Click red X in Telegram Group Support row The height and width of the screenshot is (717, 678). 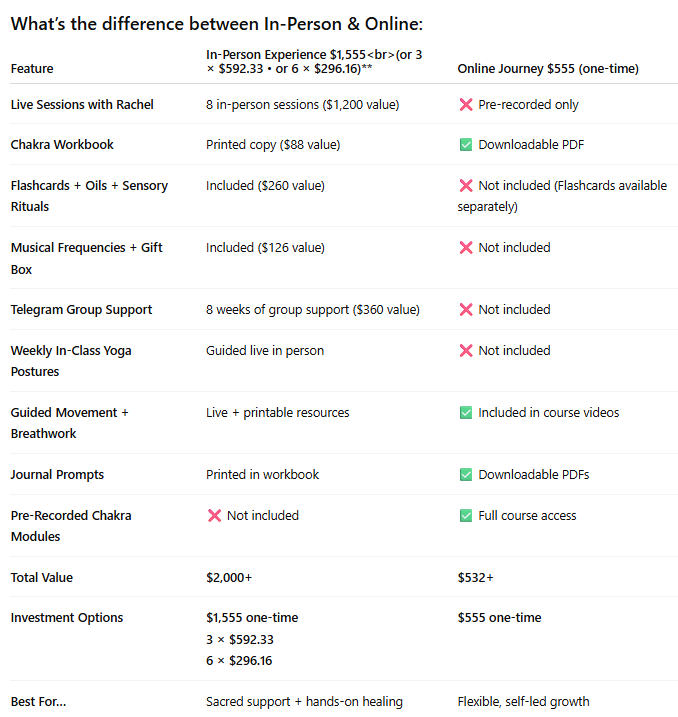click(x=466, y=310)
